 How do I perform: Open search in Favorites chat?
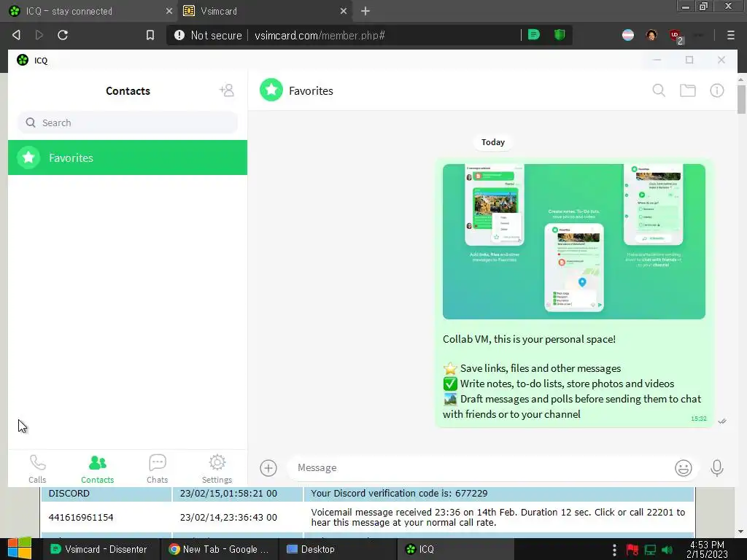tap(659, 90)
